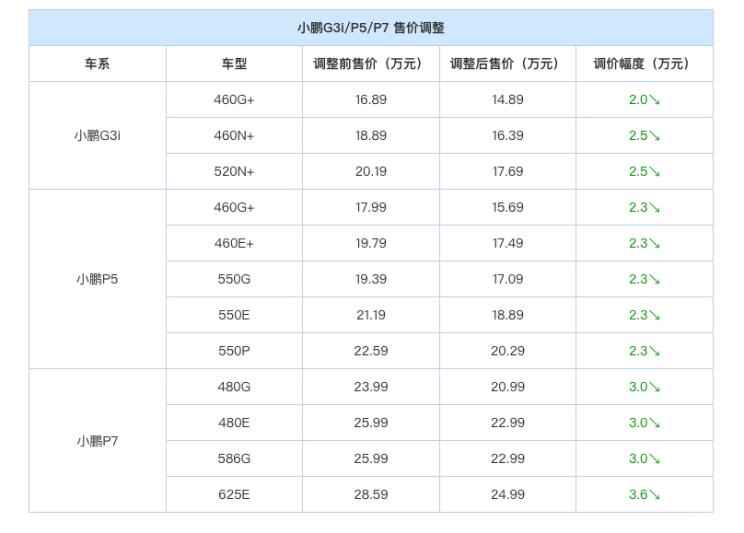744x533 pixels.
Task: Select the adjusted price 18.89 for 550E
Action: pos(507,315)
